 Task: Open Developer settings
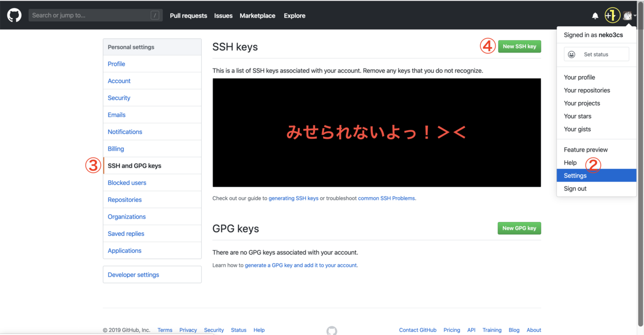point(152,274)
